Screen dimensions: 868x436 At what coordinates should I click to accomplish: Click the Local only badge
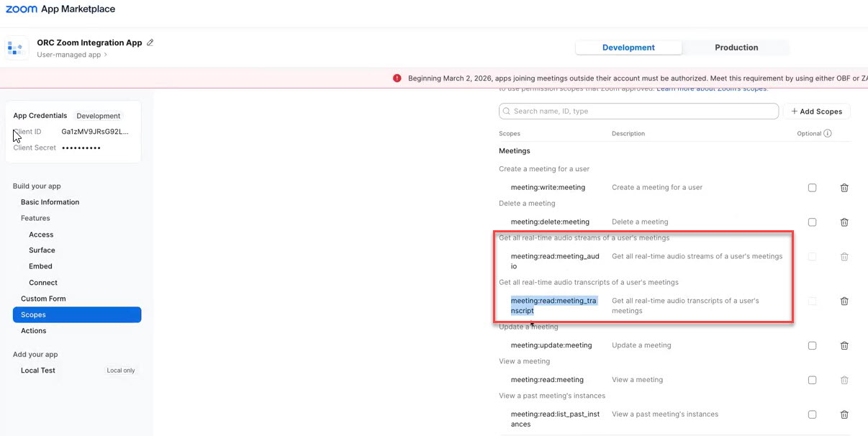click(121, 371)
